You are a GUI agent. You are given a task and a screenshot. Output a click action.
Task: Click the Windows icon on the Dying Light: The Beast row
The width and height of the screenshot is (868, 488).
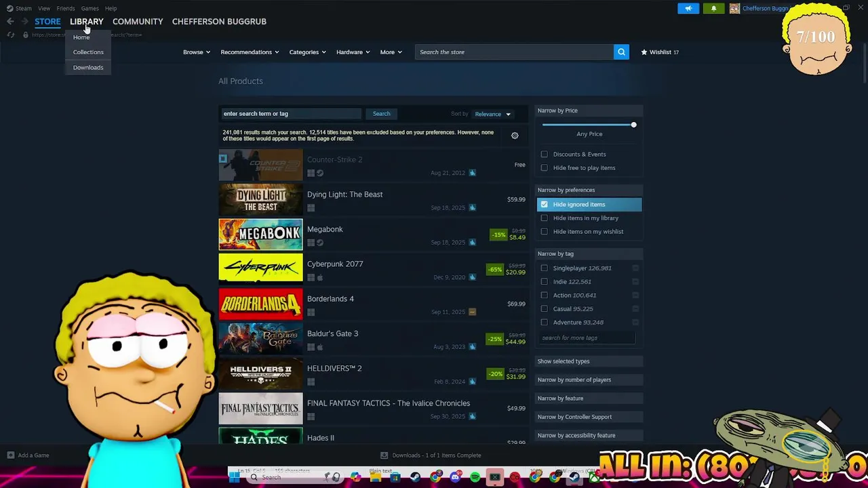(x=311, y=207)
